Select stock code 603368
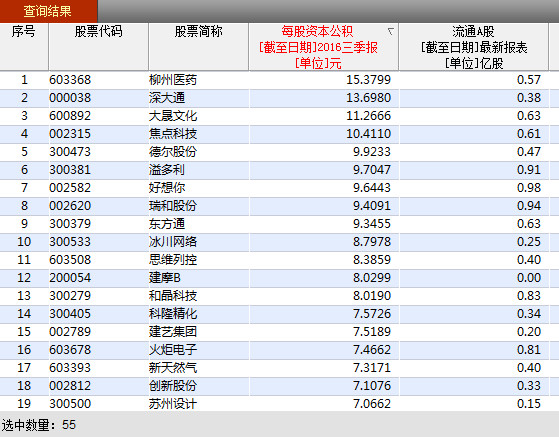 [70, 80]
